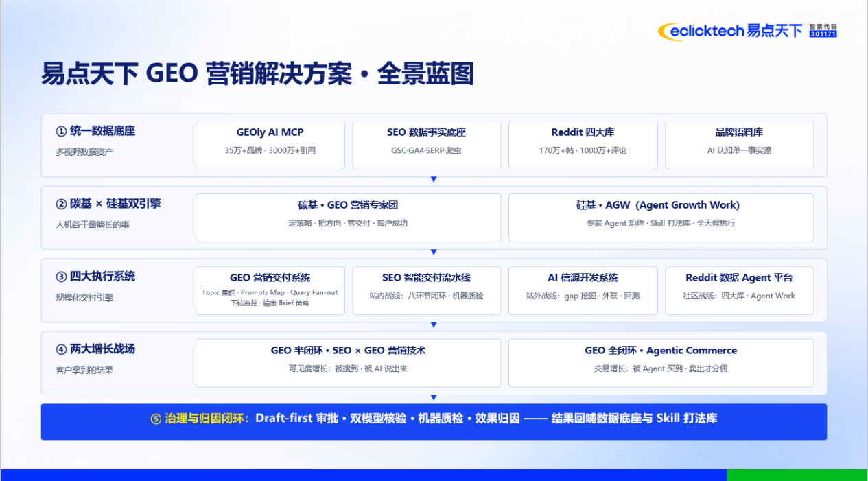Click the GEO 半闭环 SEO × GEO card
Image resolution: width=868 pixels, height=481 pixels.
click(x=349, y=363)
